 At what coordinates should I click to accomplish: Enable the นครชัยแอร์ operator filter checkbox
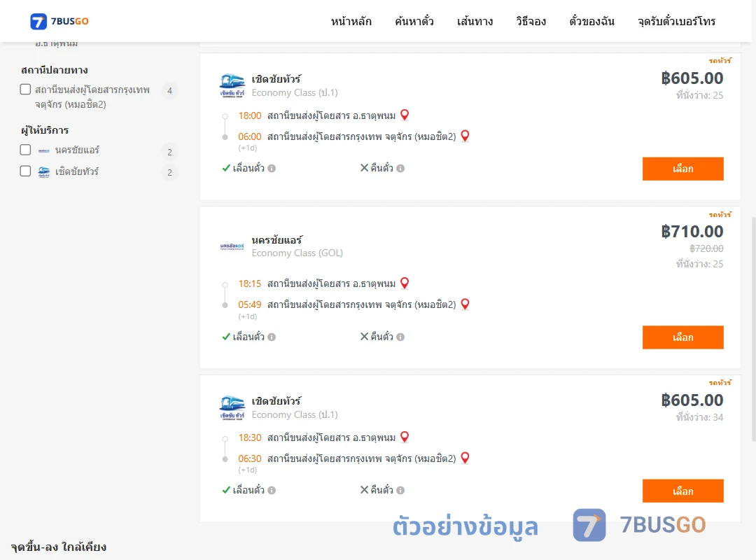[26, 150]
